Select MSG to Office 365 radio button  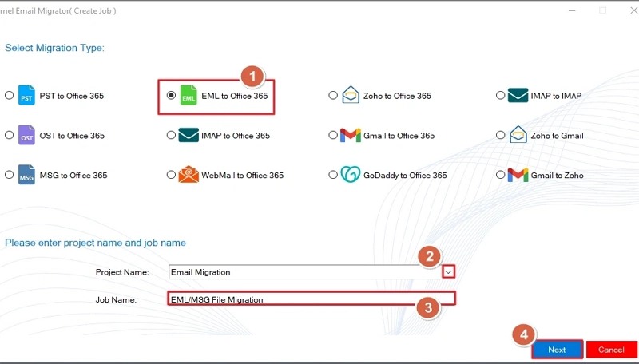coord(9,175)
